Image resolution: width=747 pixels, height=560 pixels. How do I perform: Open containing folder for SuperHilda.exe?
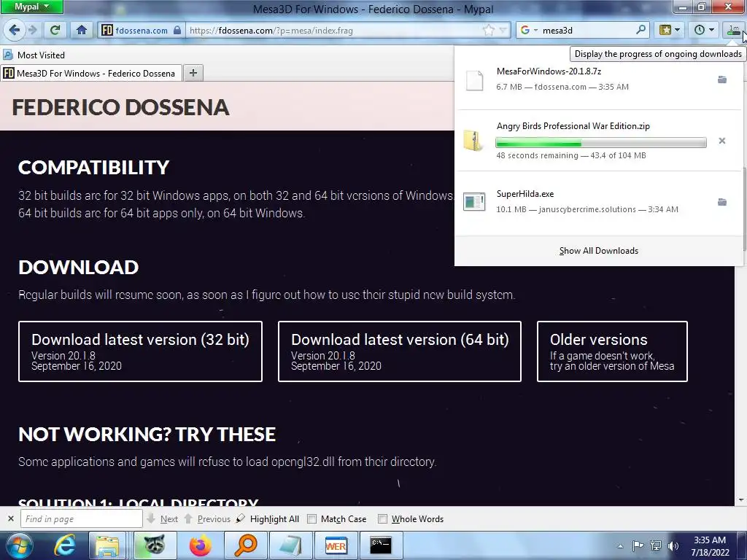point(721,202)
